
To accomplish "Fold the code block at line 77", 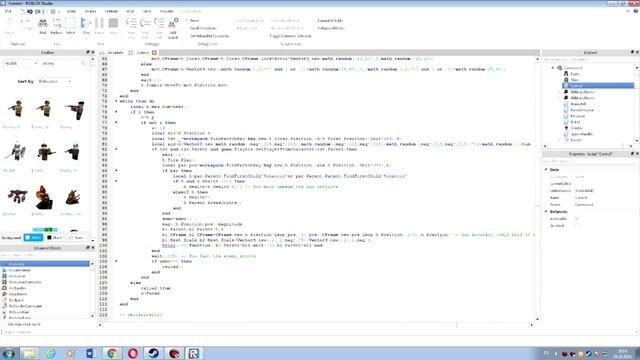I will [116, 122].
